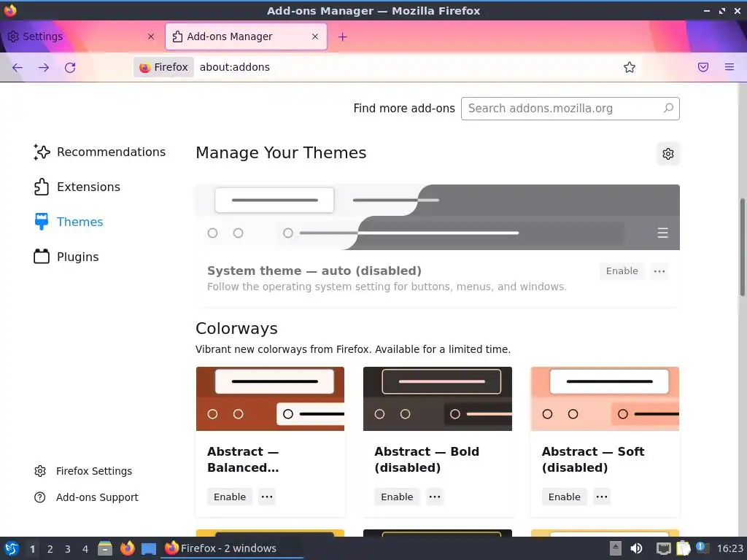The image size is (747, 560).
Task: Open more options for Abstract — Bold
Action: coord(435,497)
